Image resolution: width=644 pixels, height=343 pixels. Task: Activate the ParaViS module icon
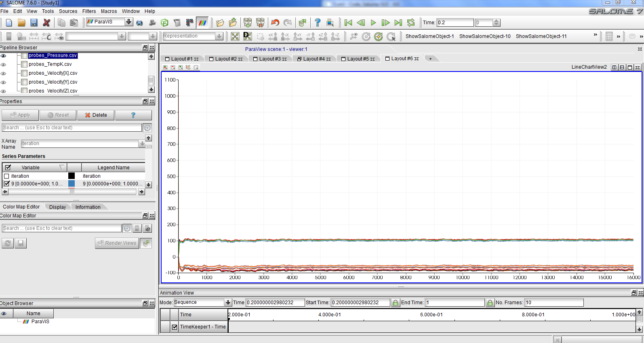pos(202,23)
